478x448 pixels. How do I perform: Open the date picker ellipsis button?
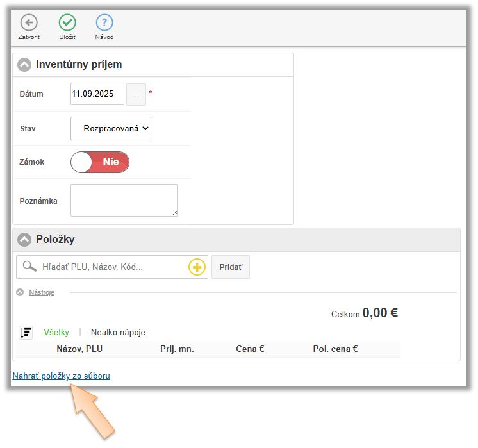click(136, 94)
